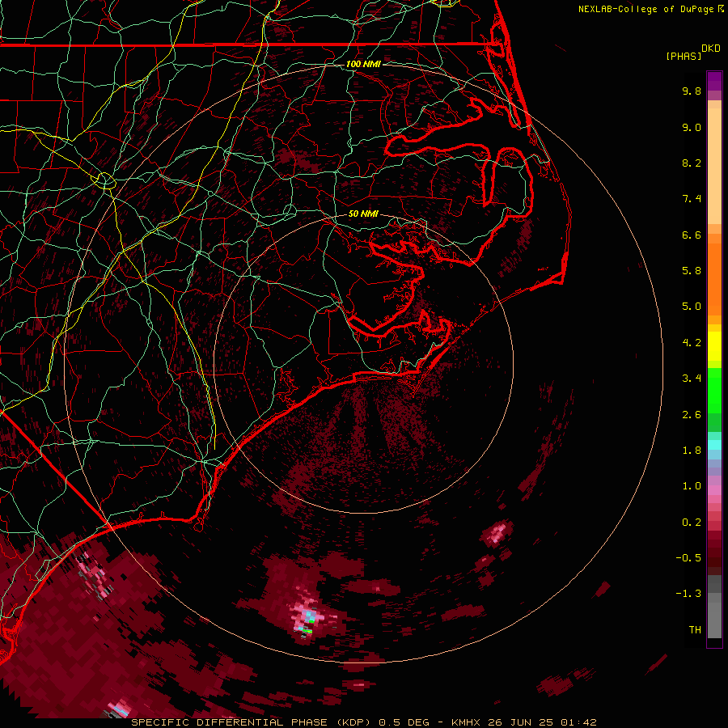728x728 pixels.
Task: Click the 0.2 scale label
Action: (692, 523)
